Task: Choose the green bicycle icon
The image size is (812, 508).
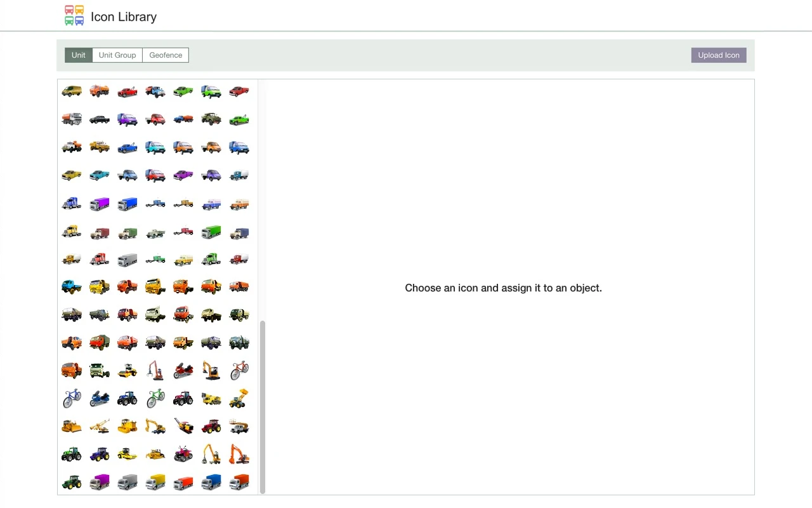Action: click(x=155, y=398)
